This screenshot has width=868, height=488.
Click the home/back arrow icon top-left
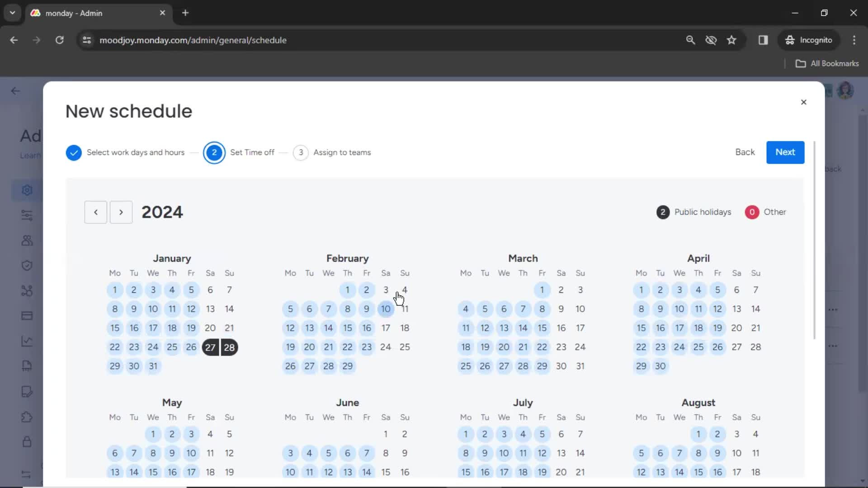click(x=15, y=90)
